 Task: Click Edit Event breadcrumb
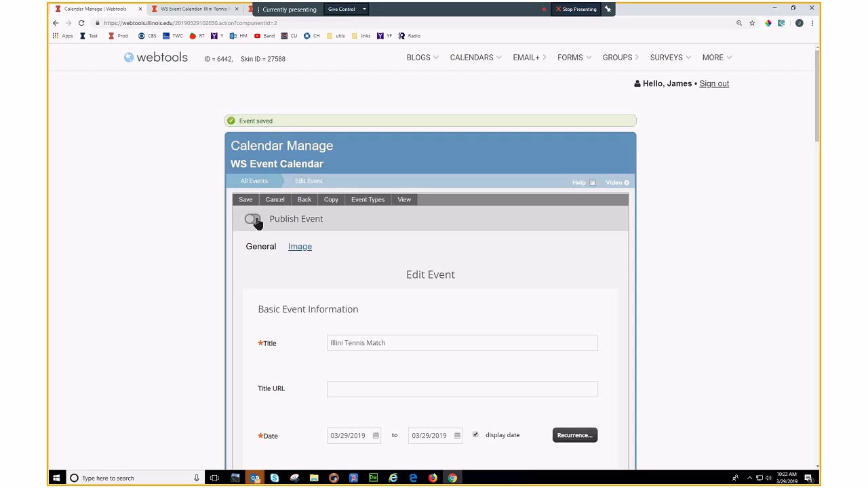tap(309, 181)
